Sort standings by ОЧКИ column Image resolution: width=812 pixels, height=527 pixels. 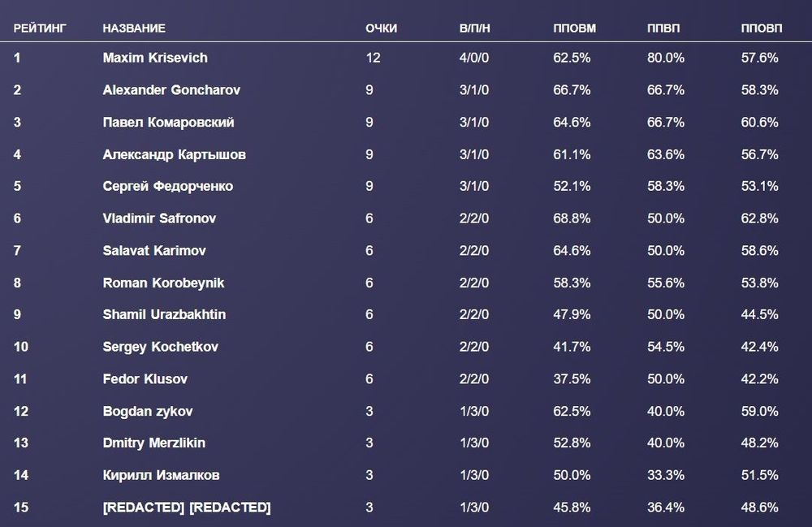pos(381,28)
